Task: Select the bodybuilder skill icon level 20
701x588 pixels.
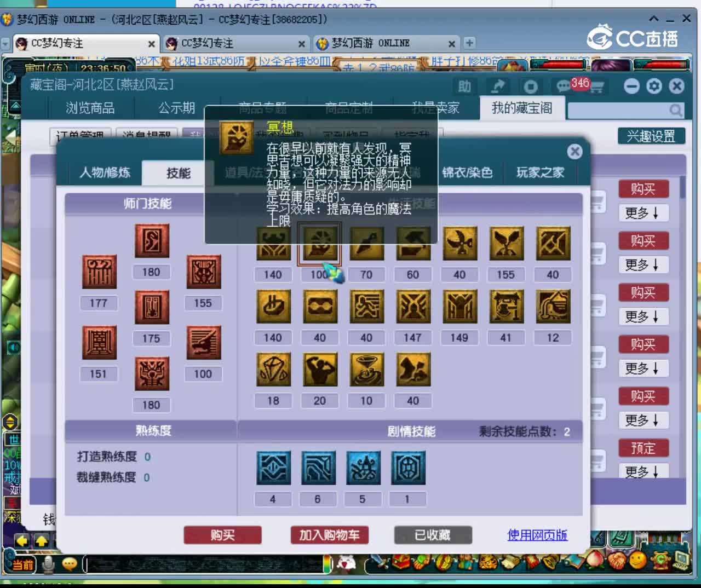Action: (319, 370)
